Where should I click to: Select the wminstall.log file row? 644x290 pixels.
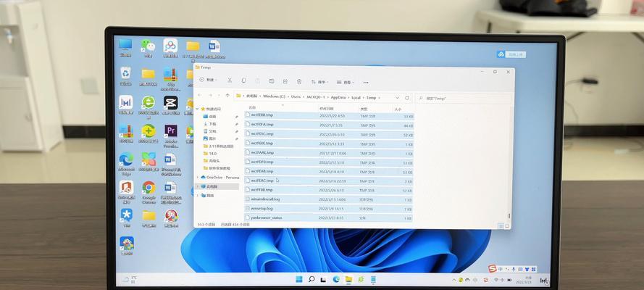329,199
